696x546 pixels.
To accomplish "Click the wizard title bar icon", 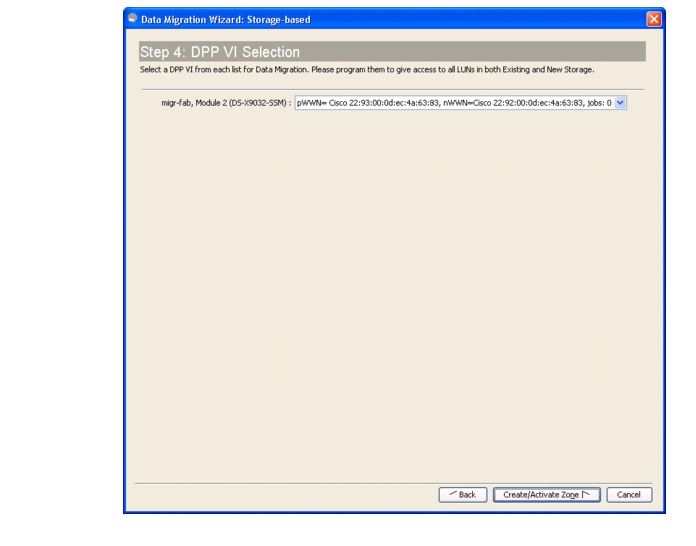I will 132,19.
